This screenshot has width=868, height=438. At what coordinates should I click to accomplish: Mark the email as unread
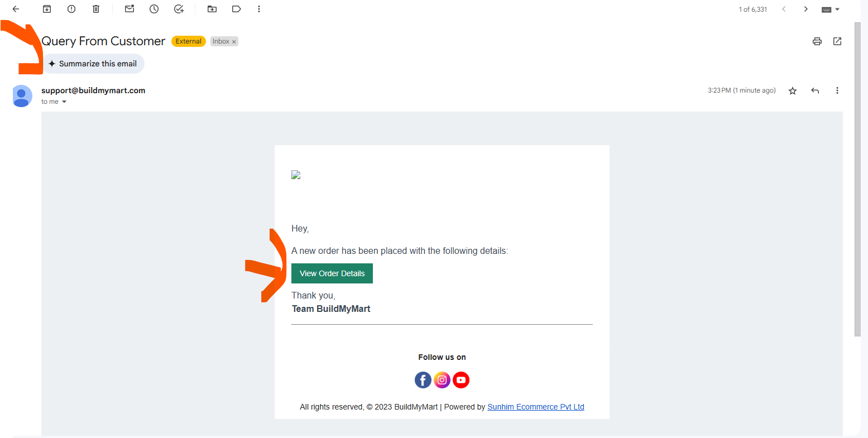[x=130, y=9]
